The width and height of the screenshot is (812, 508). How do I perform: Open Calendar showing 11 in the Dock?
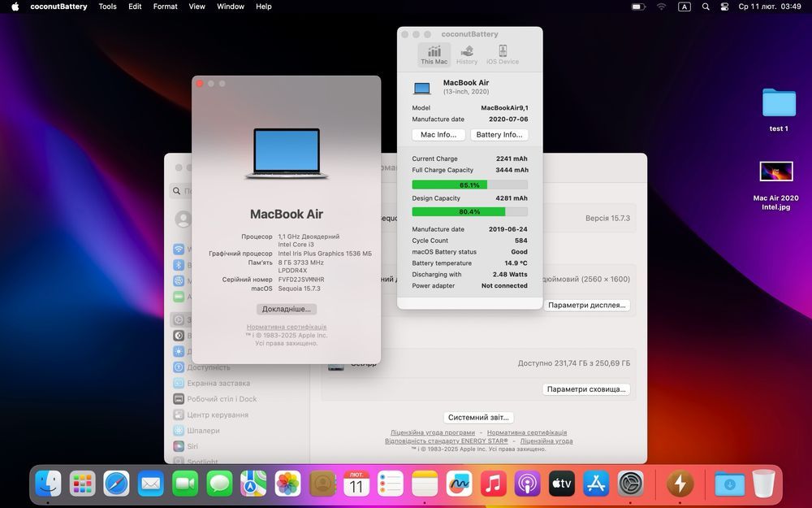[x=356, y=484]
